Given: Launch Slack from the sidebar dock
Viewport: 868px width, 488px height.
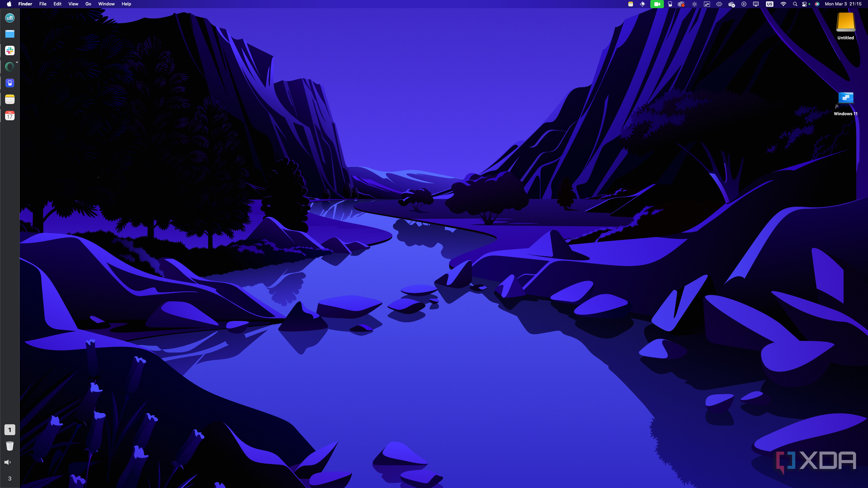Looking at the screenshot, I should [9, 50].
